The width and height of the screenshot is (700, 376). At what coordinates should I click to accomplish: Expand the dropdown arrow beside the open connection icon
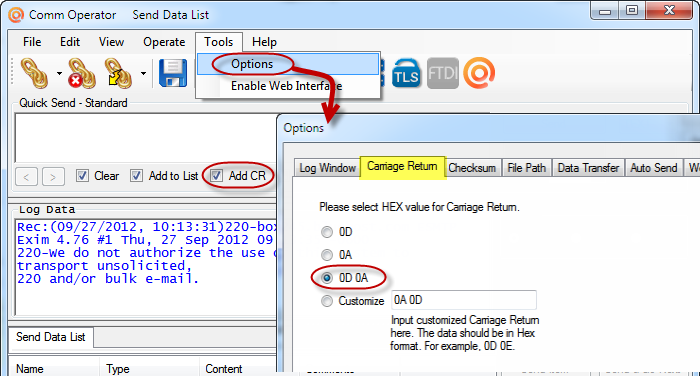[x=59, y=73]
